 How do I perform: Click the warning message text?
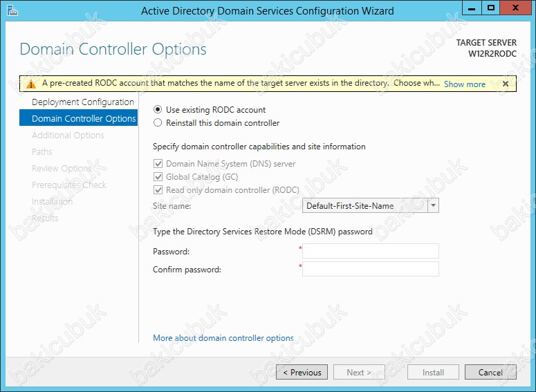pyautogui.click(x=241, y=83)
